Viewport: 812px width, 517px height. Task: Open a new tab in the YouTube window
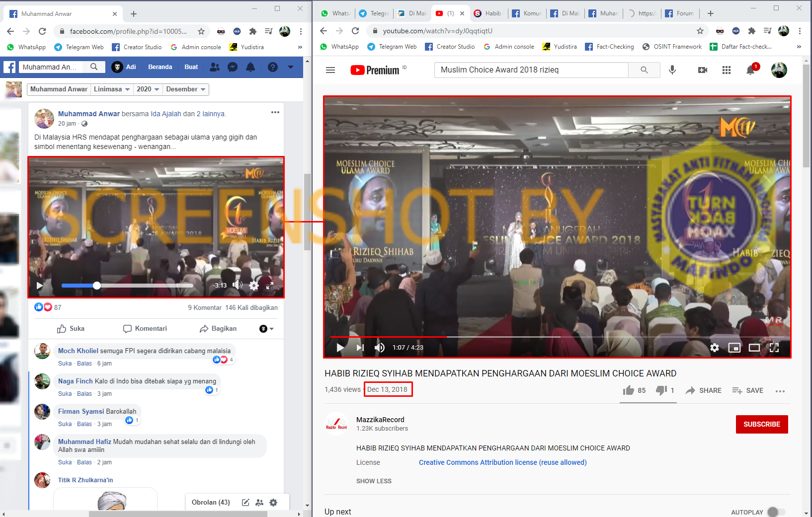coord(711,13)
